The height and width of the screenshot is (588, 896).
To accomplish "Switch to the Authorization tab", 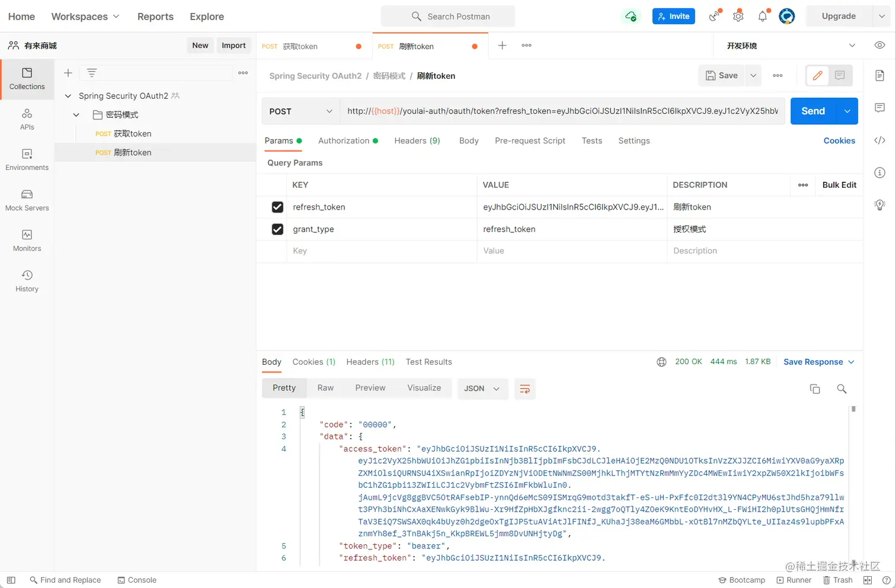I will (348, 141).
